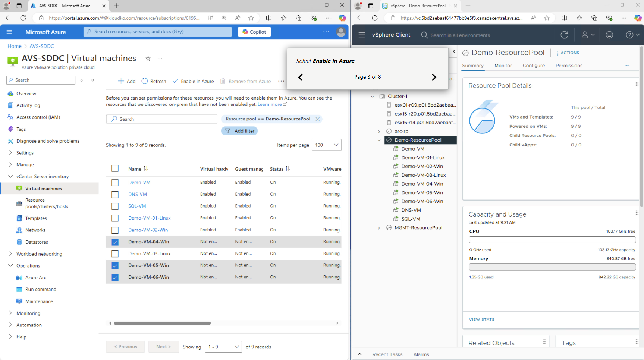Favorite AVS-SDDC with the star icon
Viewport: 644px width, 360px height.
click(148, 59)
